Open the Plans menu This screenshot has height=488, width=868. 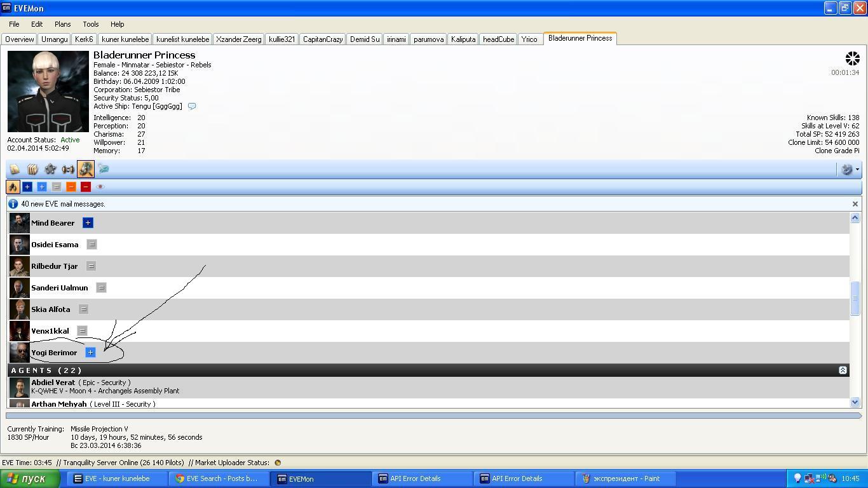tap(62, 24)
